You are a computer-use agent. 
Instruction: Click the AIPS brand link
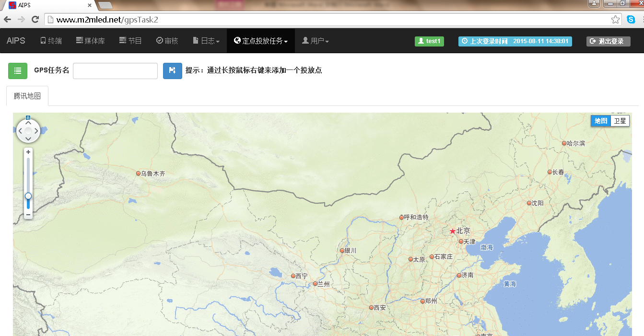(x=16, y=41)
